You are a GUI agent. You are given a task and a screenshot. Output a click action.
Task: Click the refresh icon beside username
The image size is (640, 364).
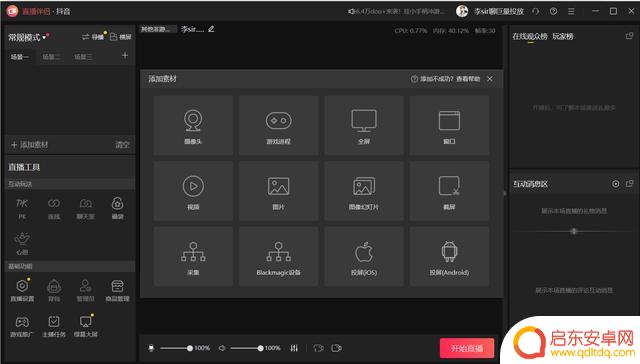tap(536, 11)
